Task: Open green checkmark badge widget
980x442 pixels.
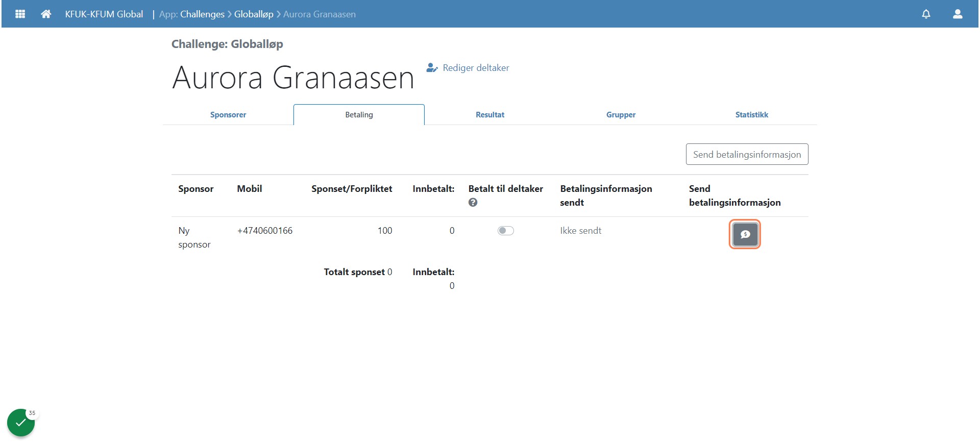Action: [x=21, y=423]
